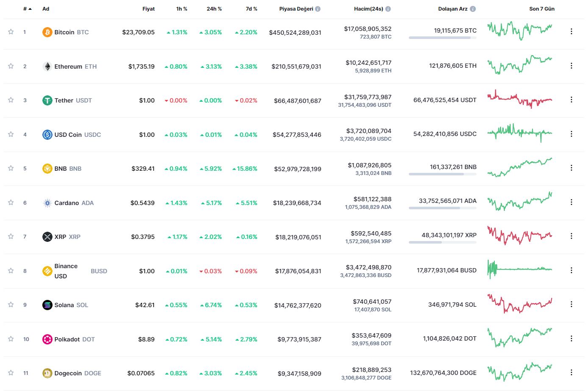Open the USD Coin name link
Screen dimensions: 588x391
click(68, 135)
